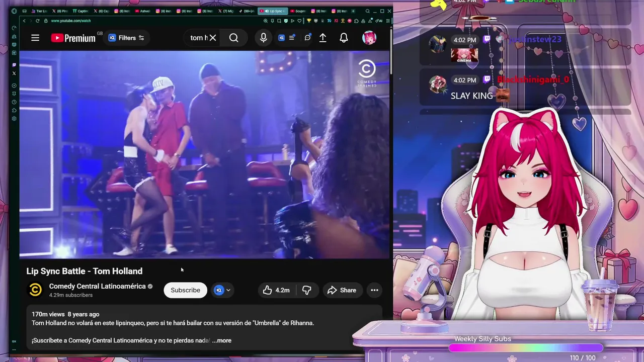This screenshot has height=362, width=644.
Task: Click the 170m views 8 years ago text
Action: (x=65, y=314)
